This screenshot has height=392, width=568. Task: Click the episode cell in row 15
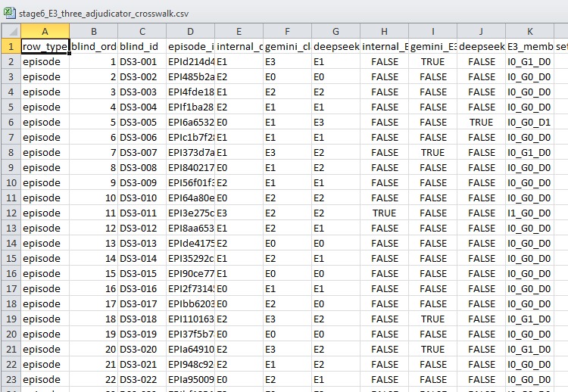pyautogui.click(x=45, y=258)
